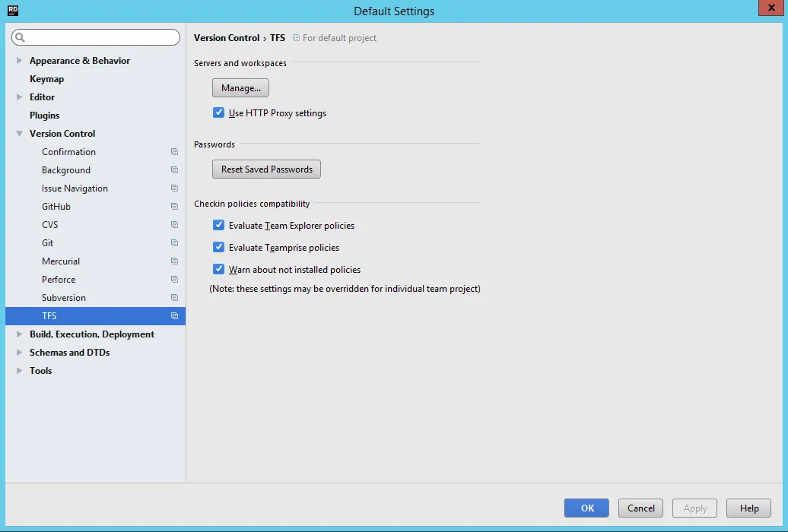Close the Default Settings dialog

pyautogui.click(x=771, y=8)
